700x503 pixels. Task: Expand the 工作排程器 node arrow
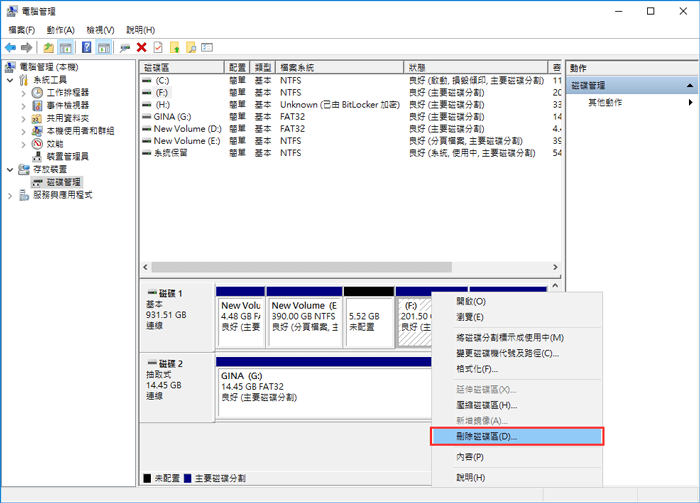coord(24,93)
